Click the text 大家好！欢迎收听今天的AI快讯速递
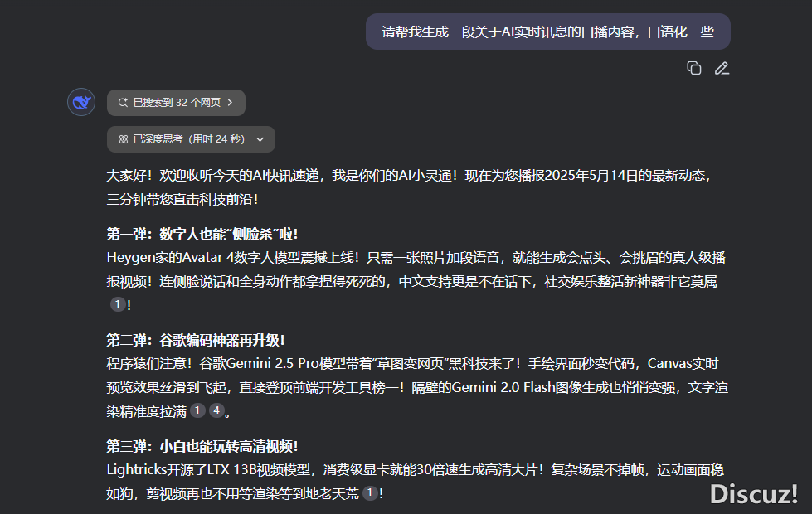Viewport: 812px width, 514px height. pyautogui.click(x=213, y=176)
